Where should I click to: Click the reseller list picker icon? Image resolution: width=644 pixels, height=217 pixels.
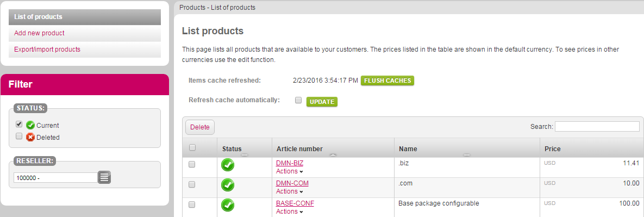(x=104, y=177)
